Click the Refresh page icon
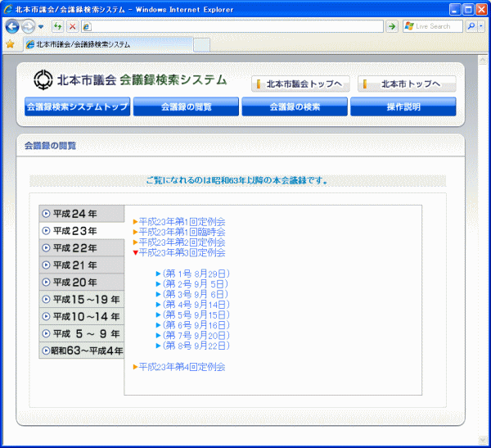Viewport: 491px width, 448px height. [57, 26]
